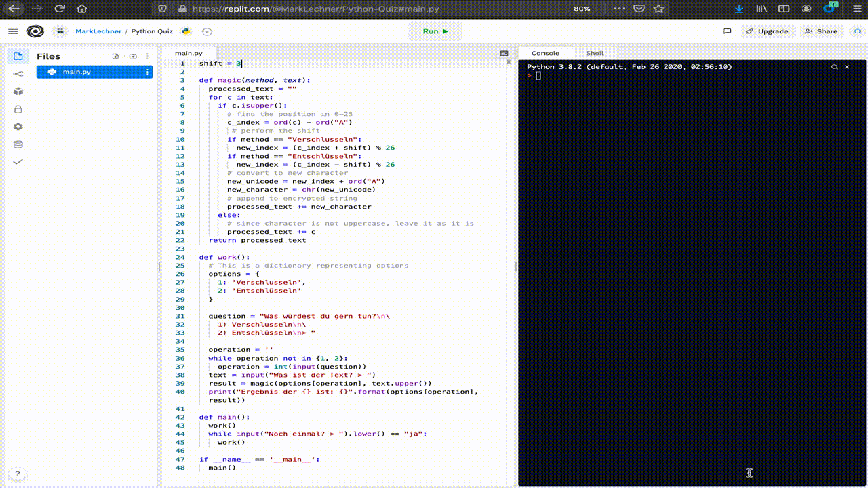The height and width of the screenshot is (488, 868).
Task: Bookmark this page with the star
Action: coord(658,9)
